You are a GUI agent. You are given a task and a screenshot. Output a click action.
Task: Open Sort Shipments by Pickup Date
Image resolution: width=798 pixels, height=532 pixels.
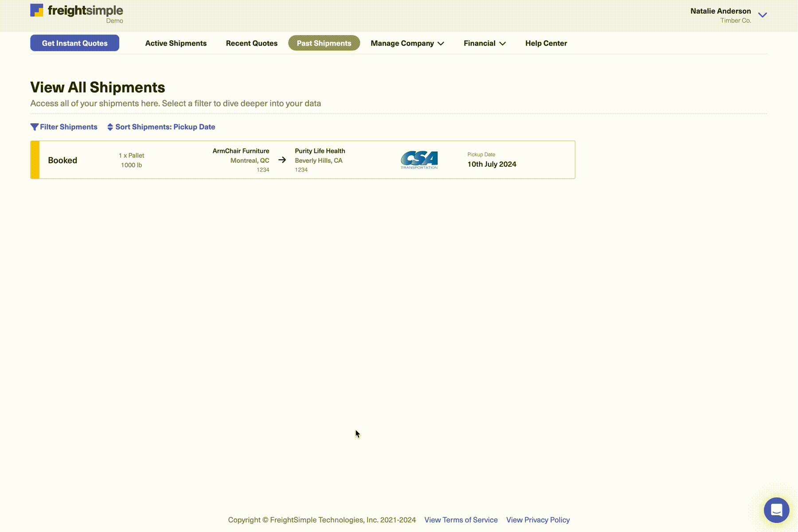165,127
